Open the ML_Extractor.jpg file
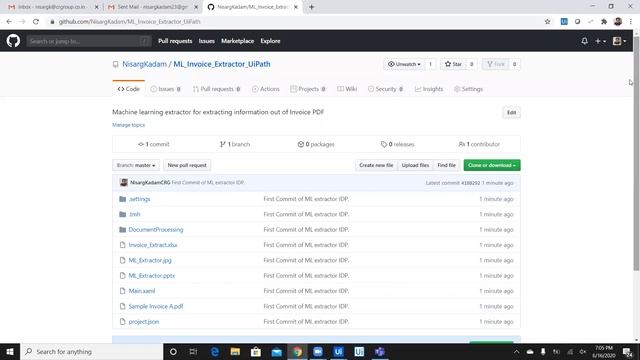Image resolution: width=640 pixels, height=360 pixels. click(150, 260)
